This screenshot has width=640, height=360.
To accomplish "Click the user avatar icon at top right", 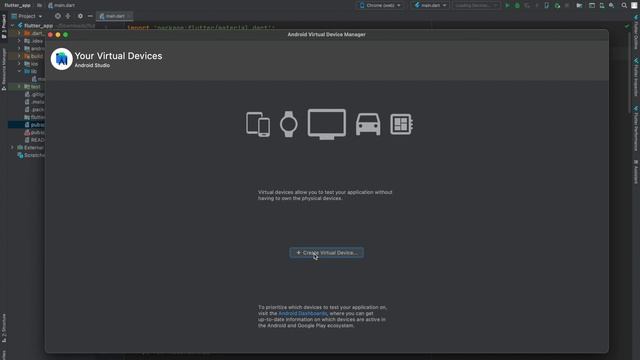I will coord(634,5).
